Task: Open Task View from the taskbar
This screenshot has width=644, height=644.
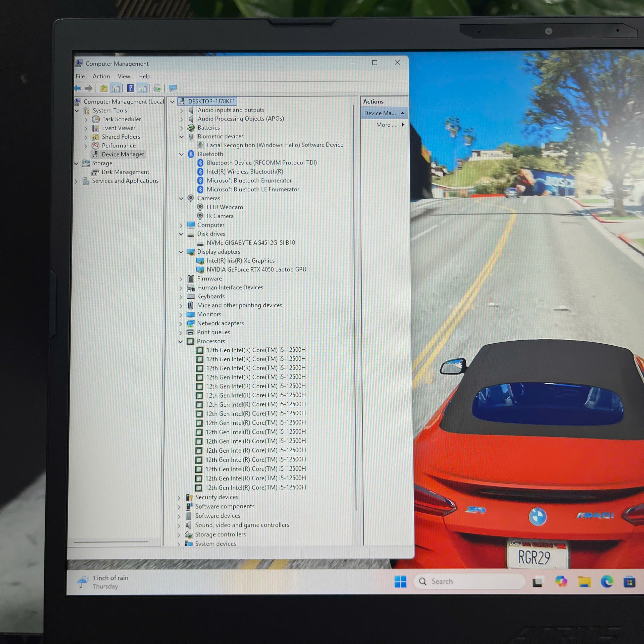Action: click(537, 582)
